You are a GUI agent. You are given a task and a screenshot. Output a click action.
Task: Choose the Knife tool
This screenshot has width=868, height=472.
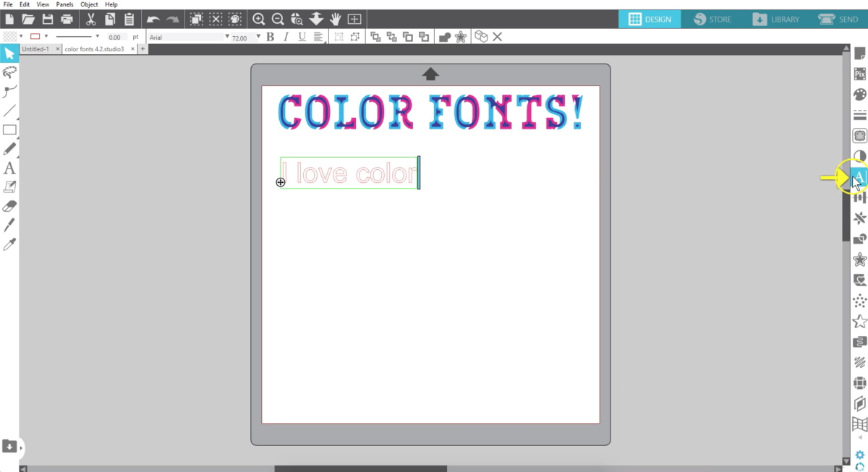[x=9, y=226]
